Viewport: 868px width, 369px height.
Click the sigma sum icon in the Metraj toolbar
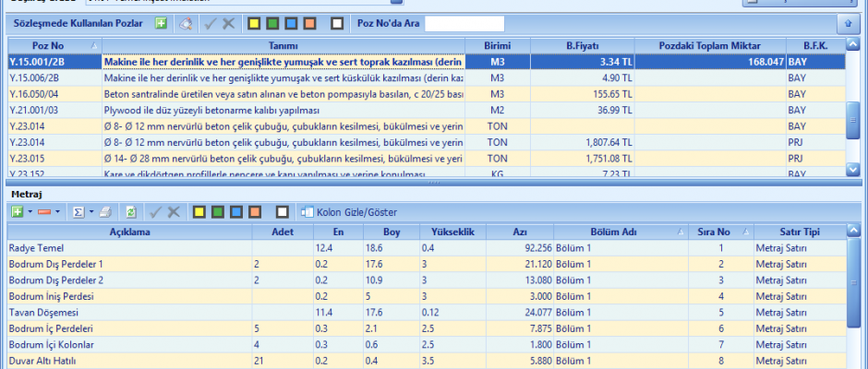pyautogui.click(x=78, y=212)
